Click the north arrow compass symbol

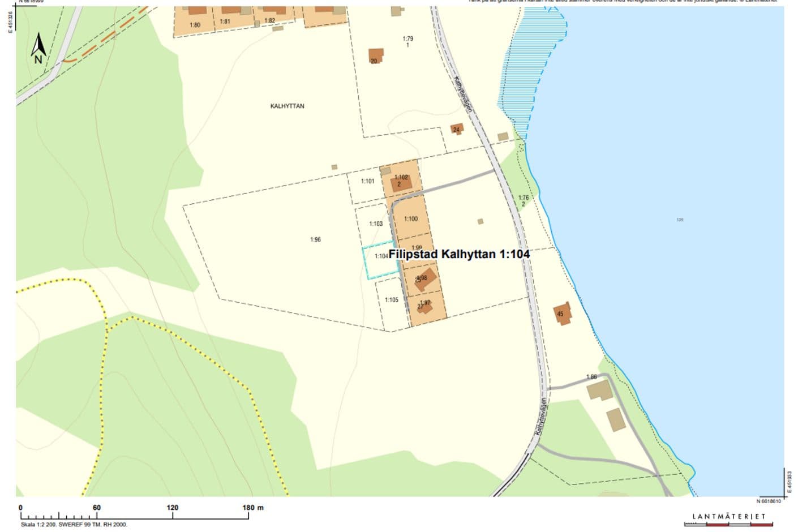point(38,48)
